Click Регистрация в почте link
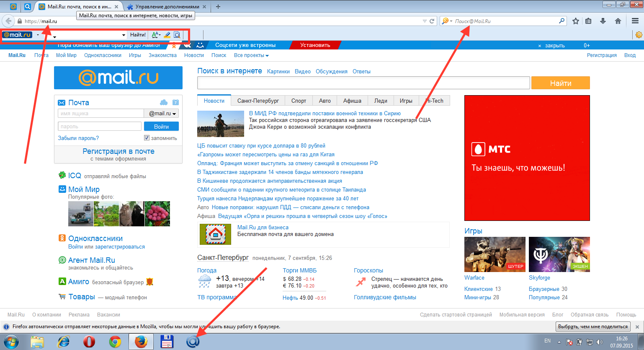644x350 pixels. click(x=118, y=151)
